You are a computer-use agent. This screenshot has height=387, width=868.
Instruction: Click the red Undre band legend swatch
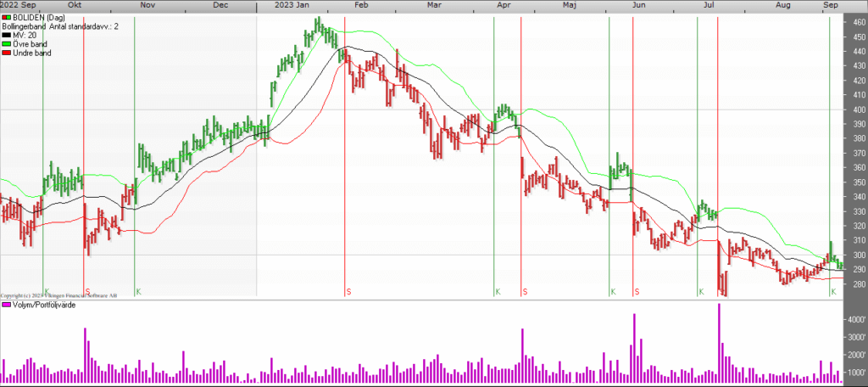pos(6,52)
